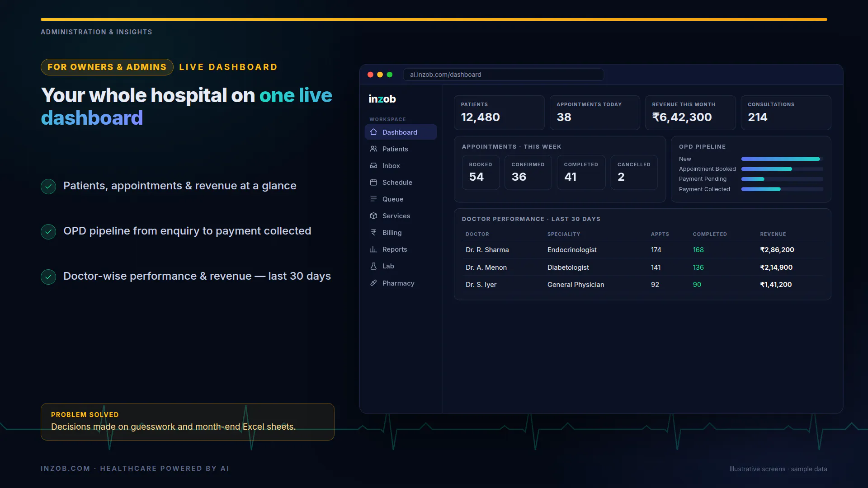Open the Revenue This Month card
The image size is (868, 488).
690,113
